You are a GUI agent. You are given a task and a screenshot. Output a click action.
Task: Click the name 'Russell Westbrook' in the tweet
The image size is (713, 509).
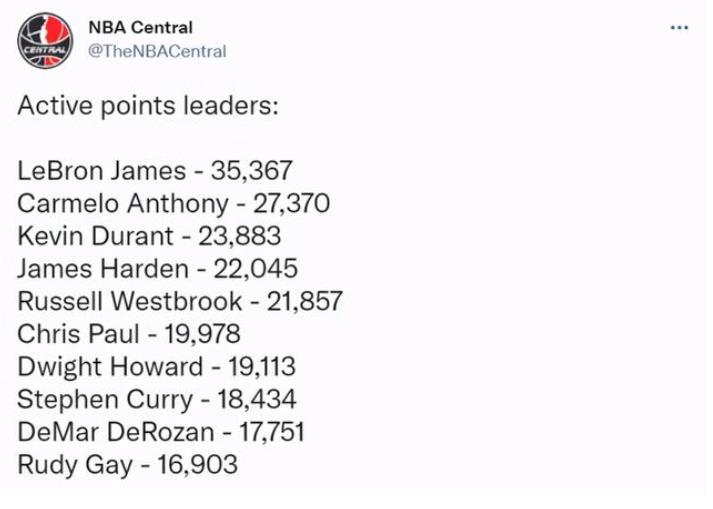coord(130,301)
